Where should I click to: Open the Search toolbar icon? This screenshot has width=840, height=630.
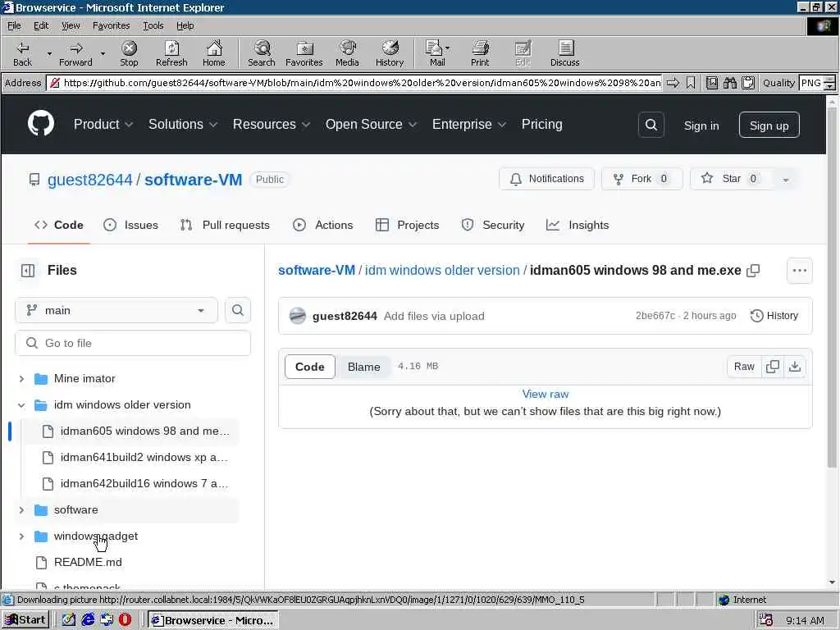tap(262, 53)
